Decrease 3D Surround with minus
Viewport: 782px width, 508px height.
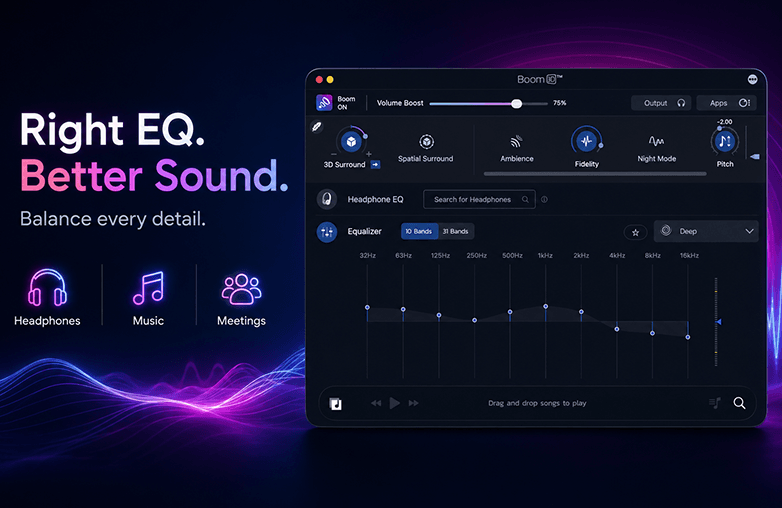[334, 154]
